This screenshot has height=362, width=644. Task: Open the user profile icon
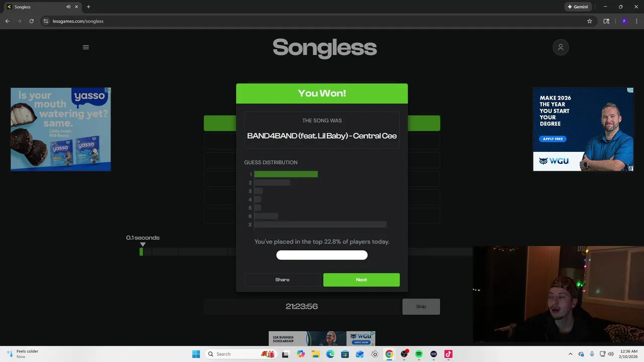pyautogui.click(x=560, y=47)
